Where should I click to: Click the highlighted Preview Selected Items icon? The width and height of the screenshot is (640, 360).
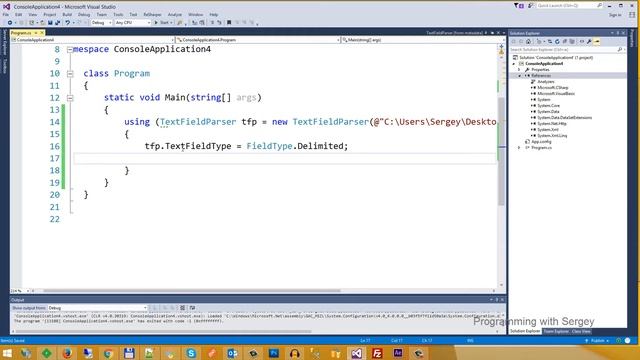(x=597, y=42)
